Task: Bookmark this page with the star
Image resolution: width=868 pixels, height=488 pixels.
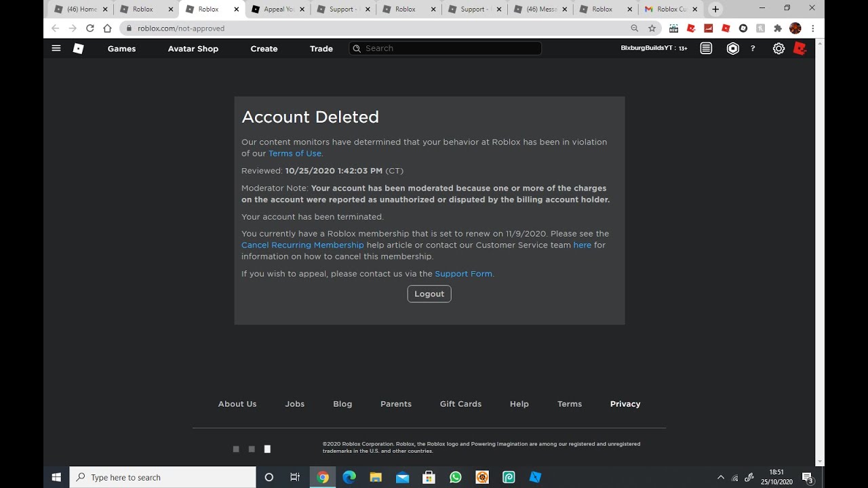Action: coord(652,28)
